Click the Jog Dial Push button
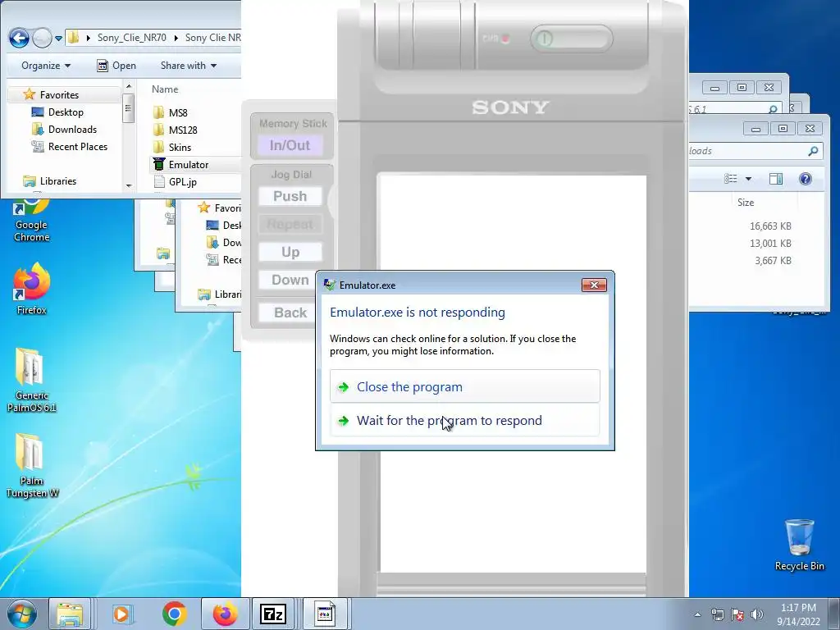Image resolution: width=840 pixels, height=630 pixels. point(290,196)
